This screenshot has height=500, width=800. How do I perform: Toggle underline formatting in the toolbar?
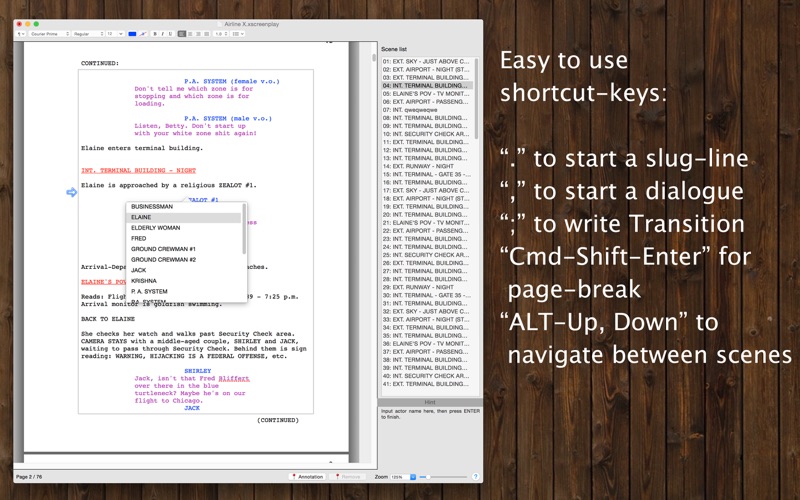point(170,34)
